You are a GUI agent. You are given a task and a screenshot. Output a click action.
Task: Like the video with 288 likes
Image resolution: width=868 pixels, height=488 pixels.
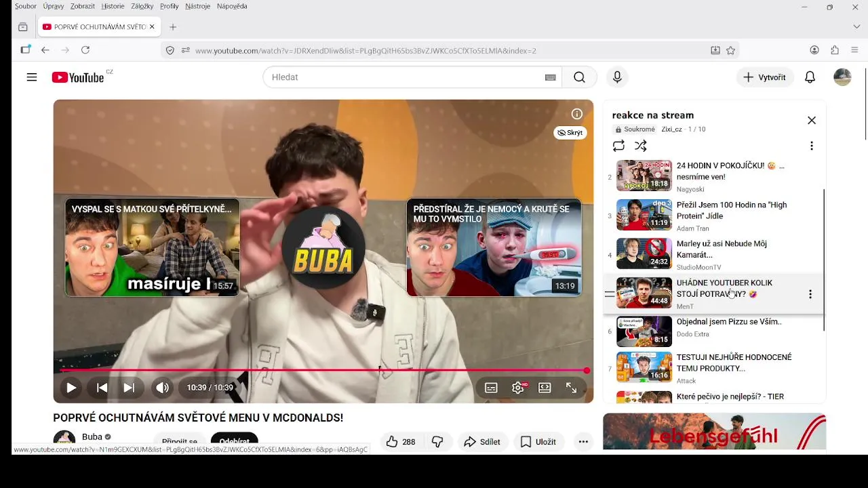pos(401,442)
